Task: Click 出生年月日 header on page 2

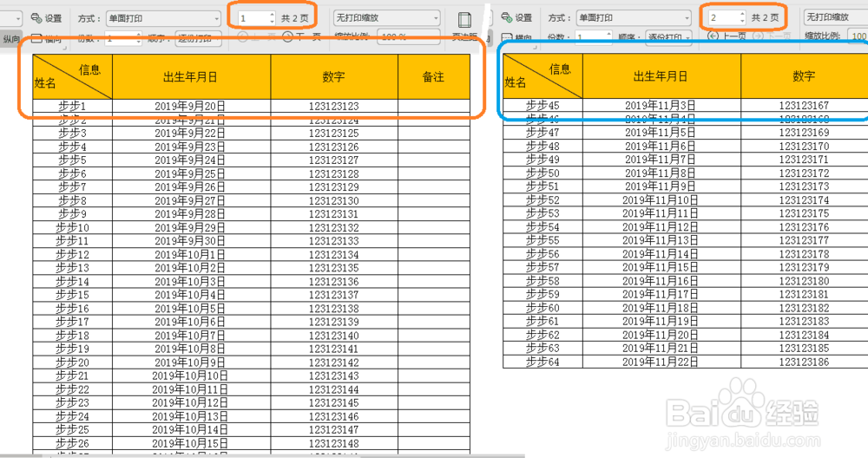Action: point(661,76)
